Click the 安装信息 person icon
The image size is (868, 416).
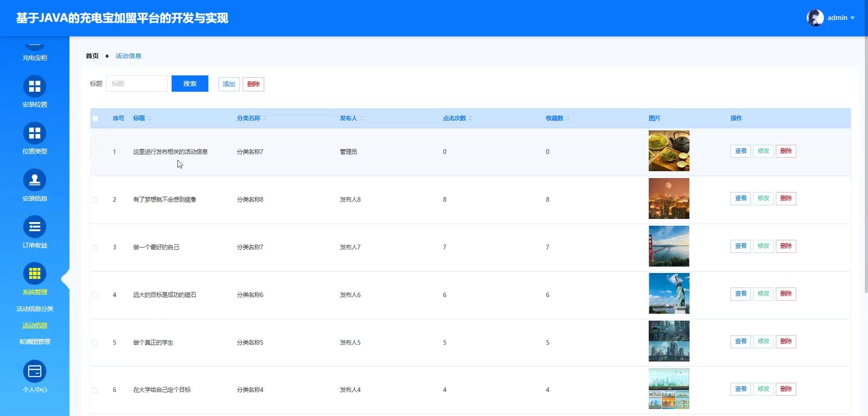(x=35, y=180)
